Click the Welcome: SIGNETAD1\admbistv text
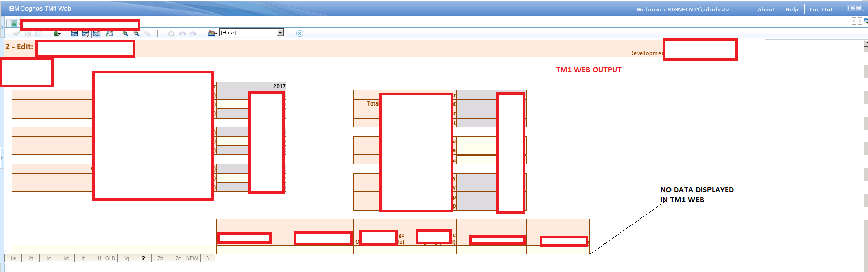 tap(682, 9)
